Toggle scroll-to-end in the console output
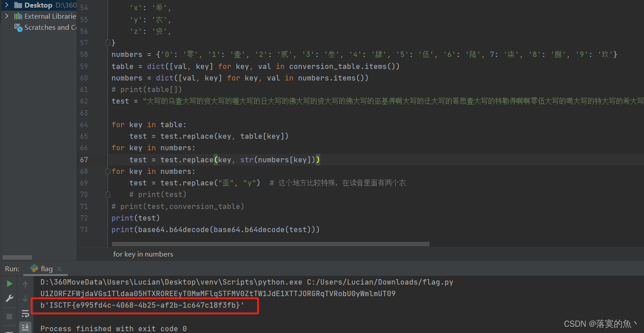The image size is (644, 333). tap(25, 328)
